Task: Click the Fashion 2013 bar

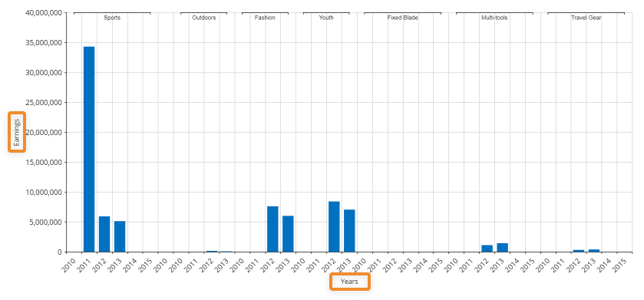Action: 288,234
